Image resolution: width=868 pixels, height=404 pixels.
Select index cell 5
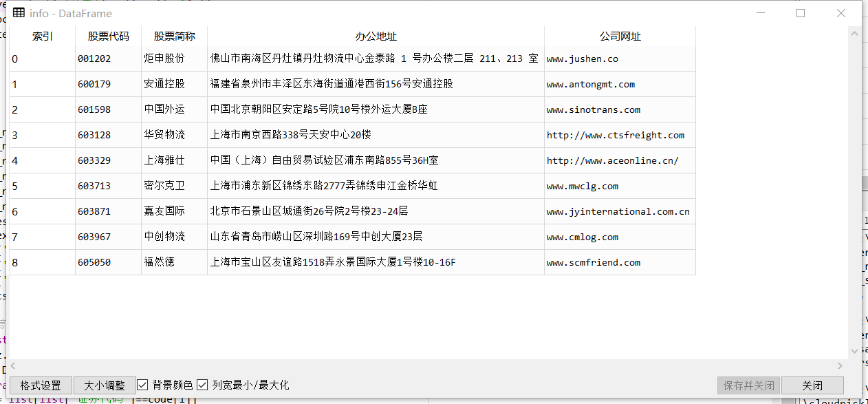pos(42,187)
